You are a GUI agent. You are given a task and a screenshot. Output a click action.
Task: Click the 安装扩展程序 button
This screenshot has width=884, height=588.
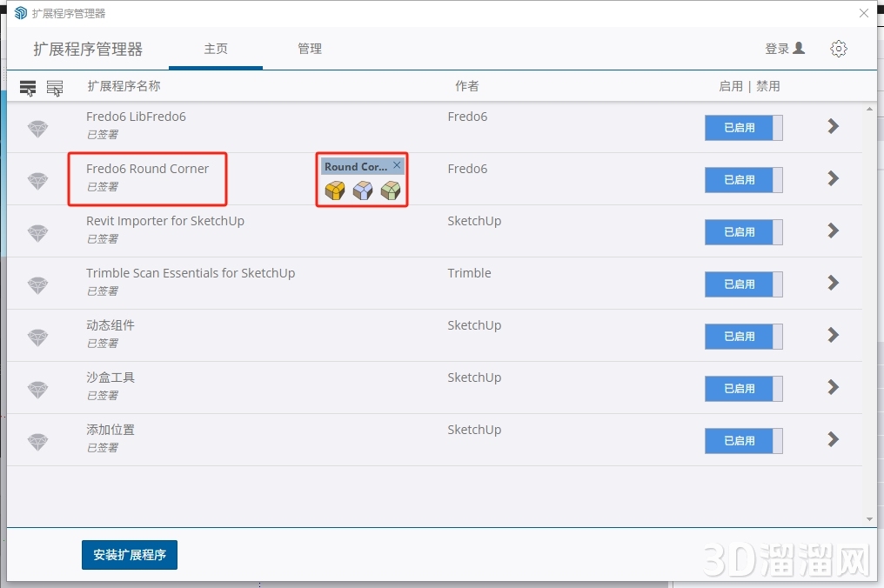click(130, 555)
